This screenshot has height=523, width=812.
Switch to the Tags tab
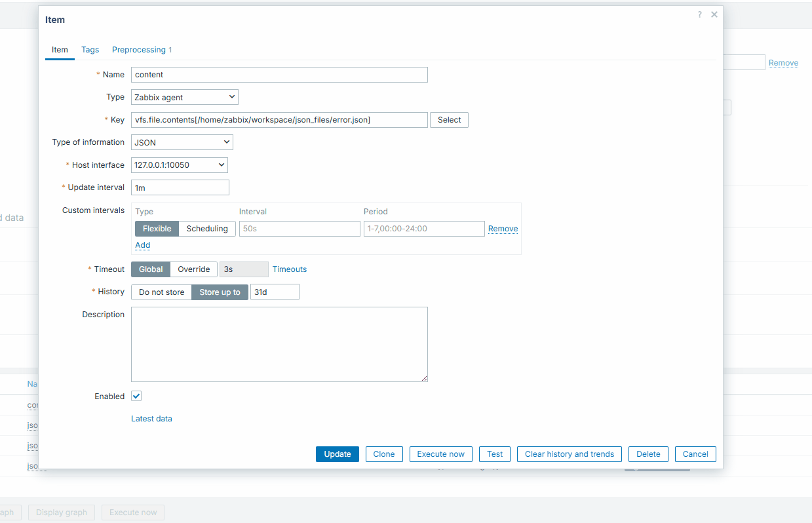tap(90, 50)
